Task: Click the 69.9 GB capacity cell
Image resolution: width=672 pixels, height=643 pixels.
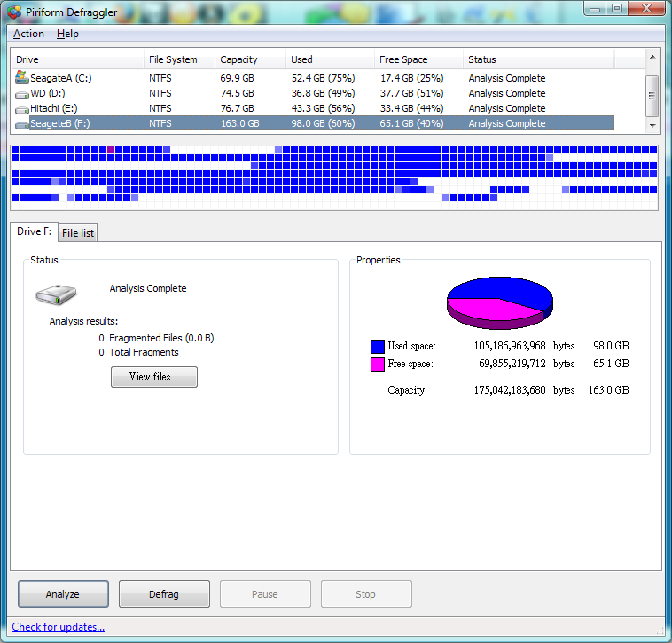Action: [237, 78]
